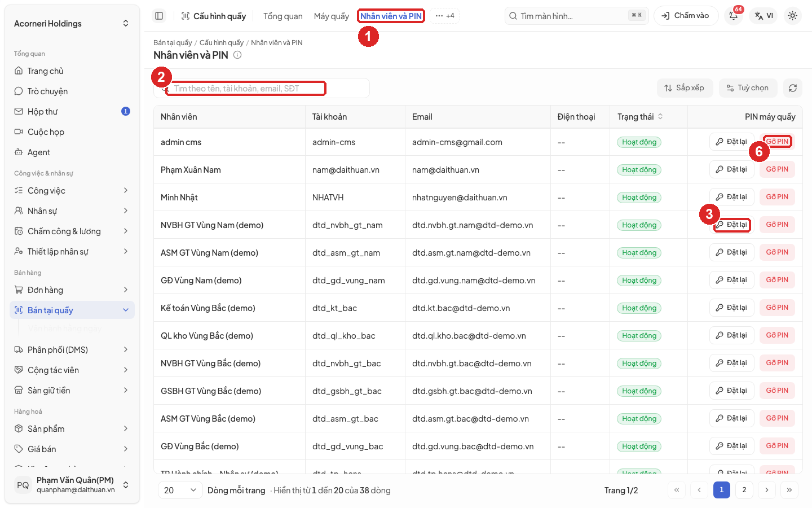Click the Chấm vào button
The width and height of the screenshot is (812, 508).
(x=686, y=16)
